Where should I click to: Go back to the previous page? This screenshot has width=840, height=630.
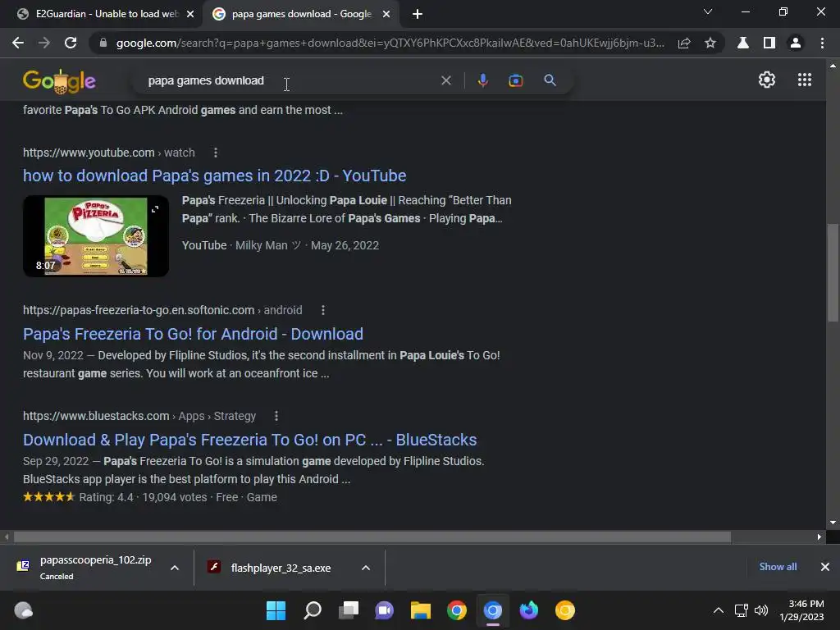point(18,43)
